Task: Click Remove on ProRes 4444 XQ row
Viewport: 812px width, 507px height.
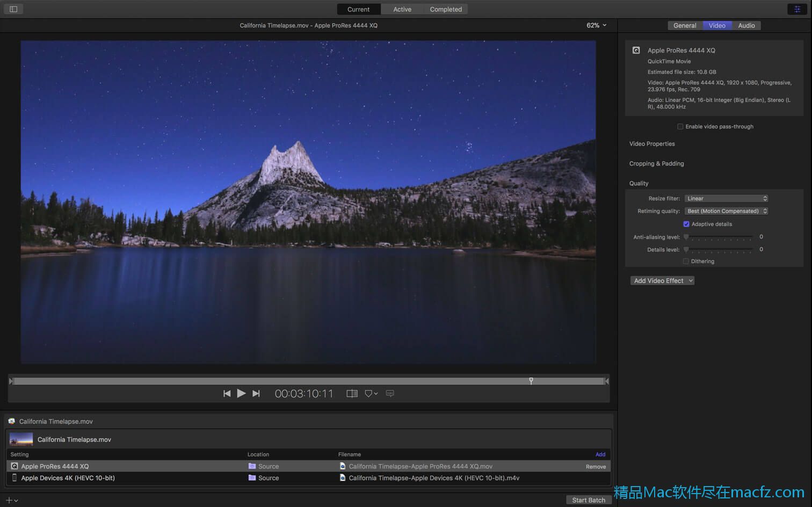Action: click(596, 467)
